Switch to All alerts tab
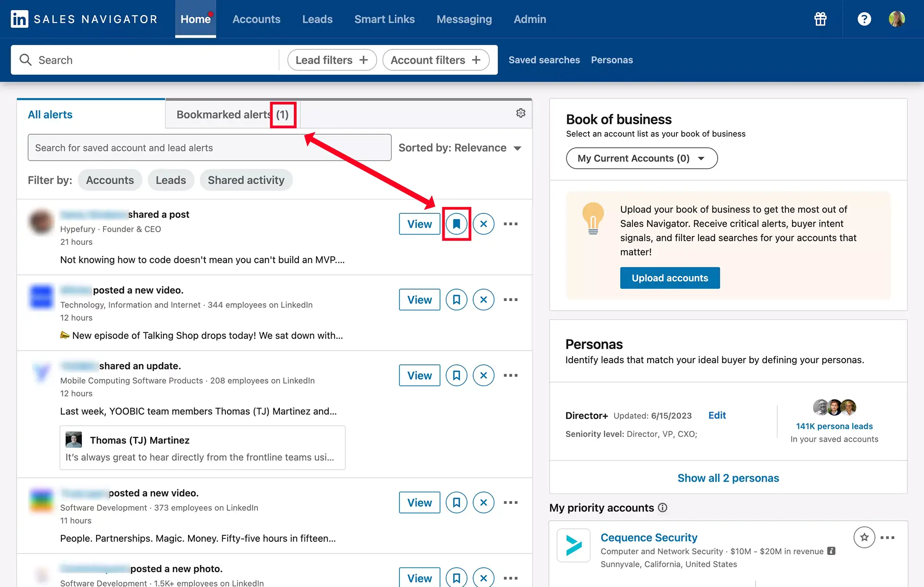The image size is (924, 587). pos(50,115)
